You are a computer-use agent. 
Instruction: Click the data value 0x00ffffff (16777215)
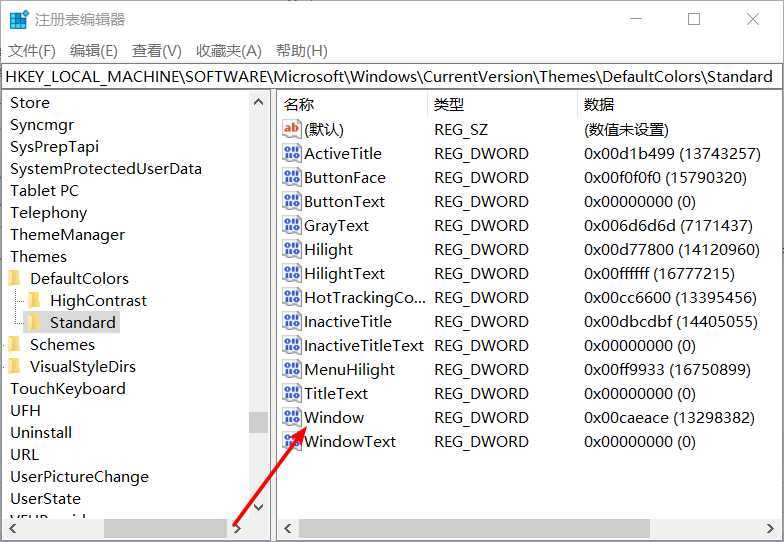pos(659,274)
